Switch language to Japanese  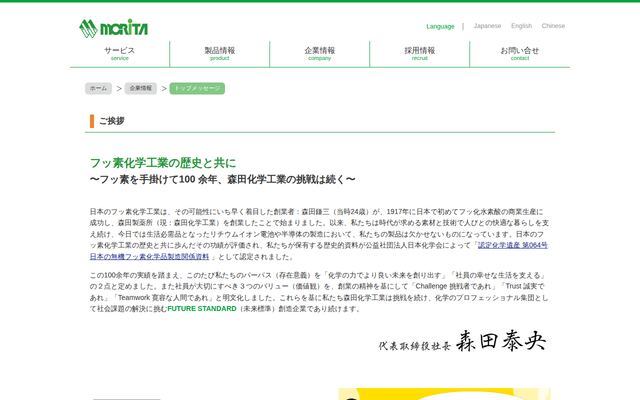(x=487, y=26)
